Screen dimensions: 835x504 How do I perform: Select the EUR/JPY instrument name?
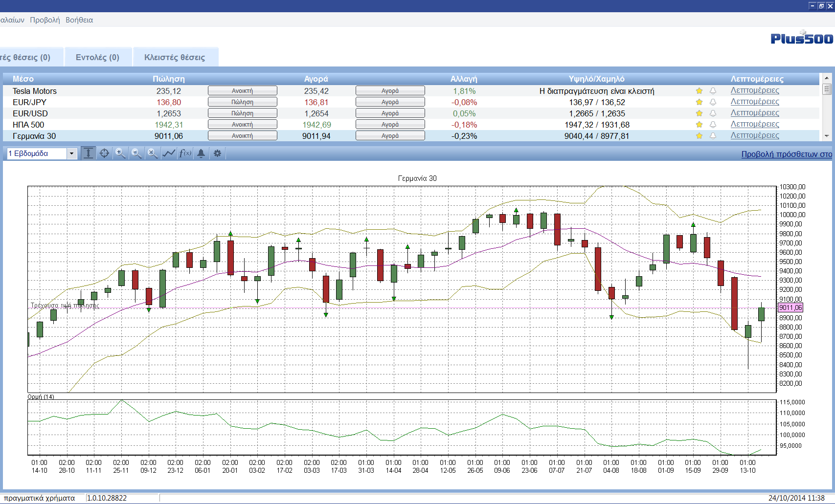point(29,102)
